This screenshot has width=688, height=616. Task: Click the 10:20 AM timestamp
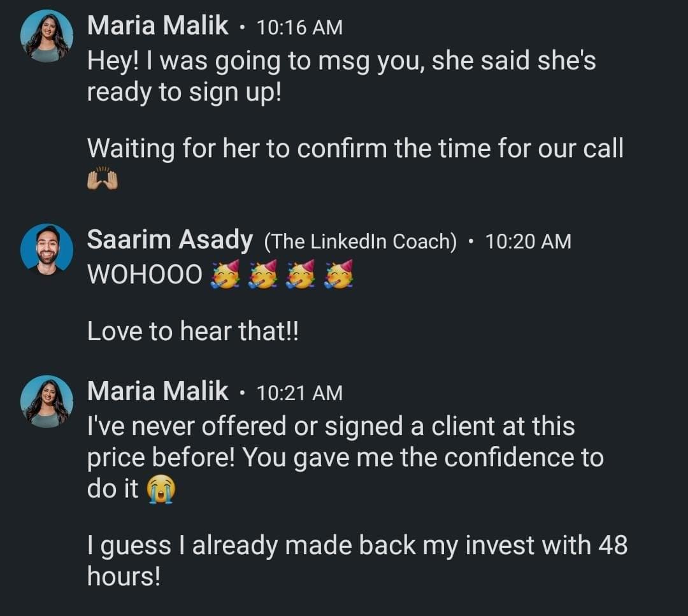pos(527,241)
